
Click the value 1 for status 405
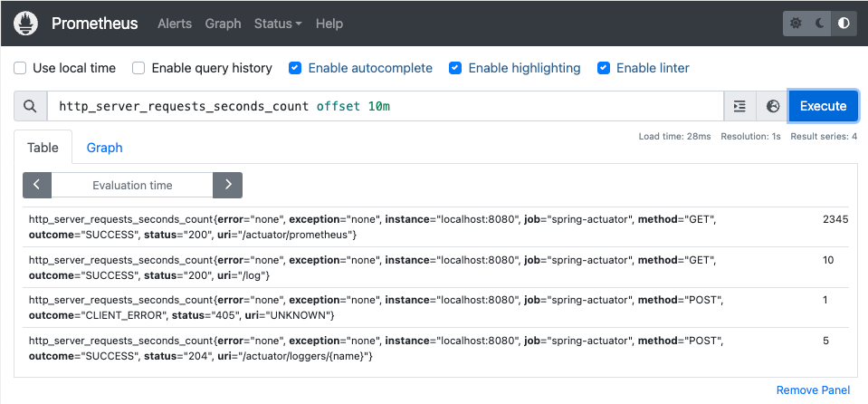tap(825, 300)
